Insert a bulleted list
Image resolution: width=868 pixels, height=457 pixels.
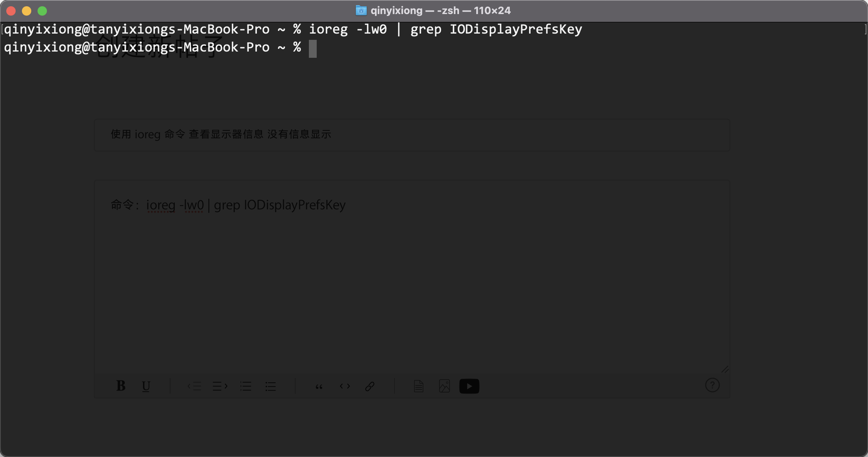coord(271,386)
